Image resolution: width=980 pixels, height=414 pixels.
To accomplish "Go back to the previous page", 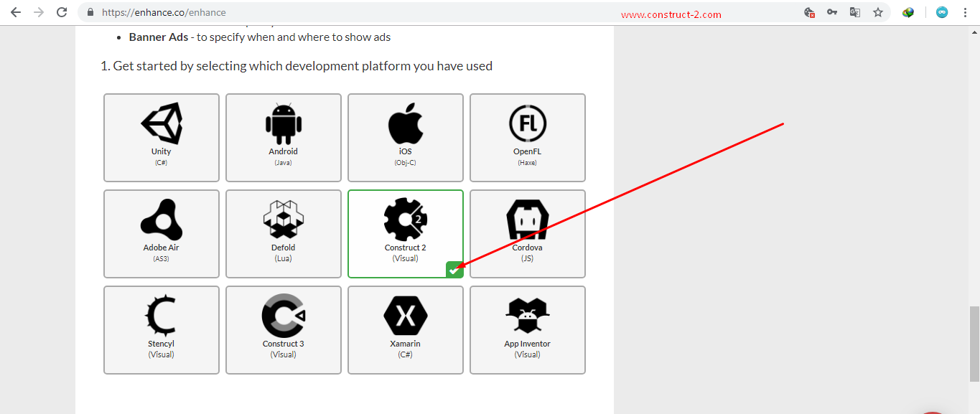I will [x=16, y=12].
